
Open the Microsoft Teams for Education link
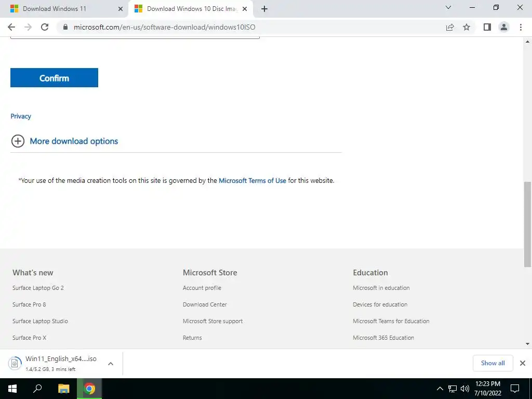[x=391, y=321]
